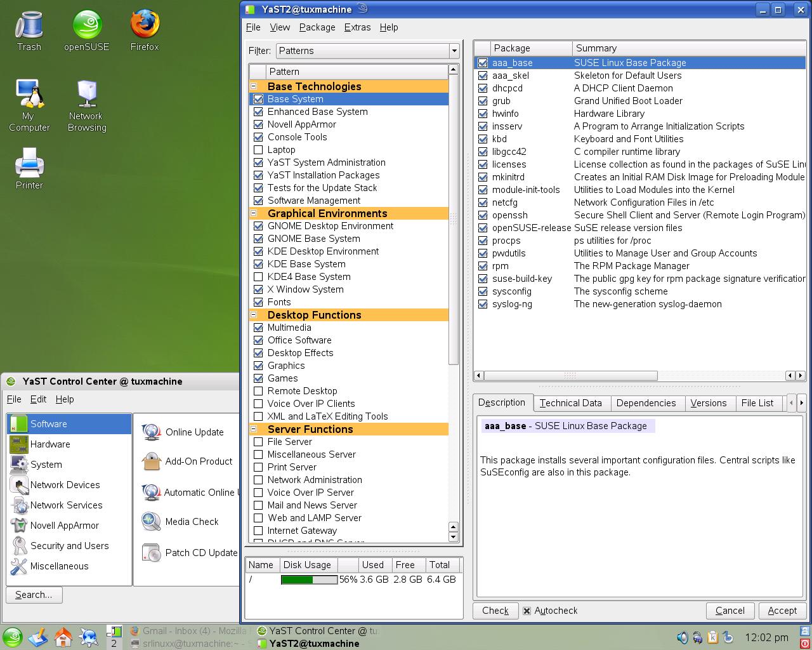Screen dimensions: 812x650
Task: Check the Print Server pattern
Action: (258, 467)
